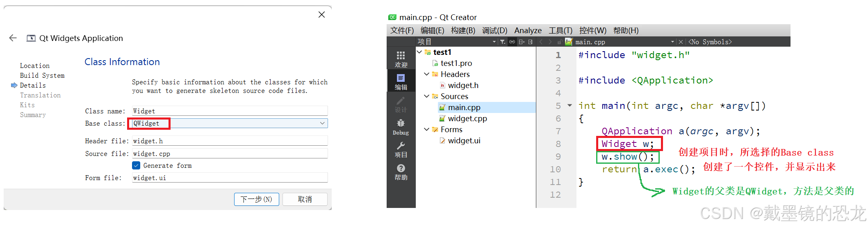Collapse the Headers tree node

pos(427,74)
